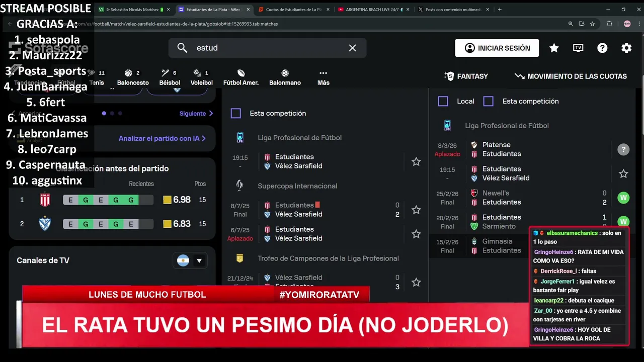
Task: Open favorites star icon in header
Action: [554, 48]
